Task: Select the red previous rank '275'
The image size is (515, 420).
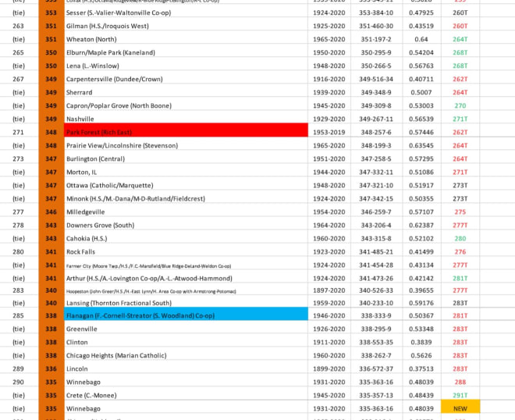Action: pyautogui.click(x=460, y=212)
